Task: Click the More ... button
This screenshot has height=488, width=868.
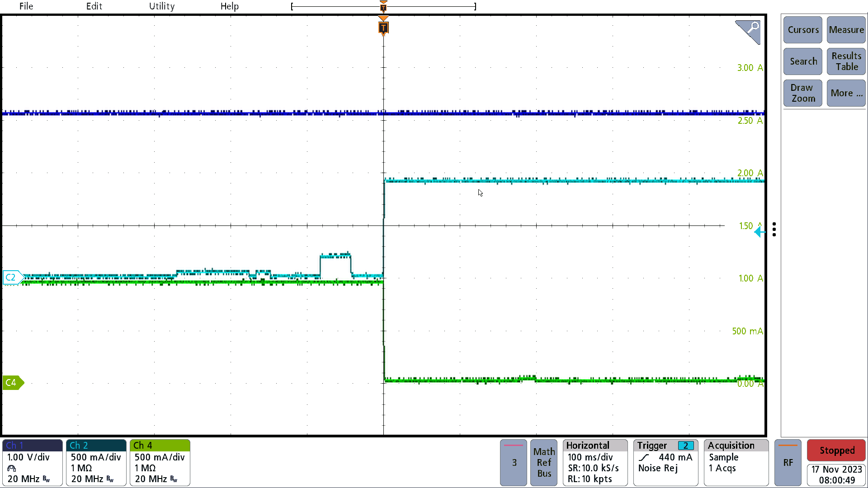Action: click(x=846, y=93)
